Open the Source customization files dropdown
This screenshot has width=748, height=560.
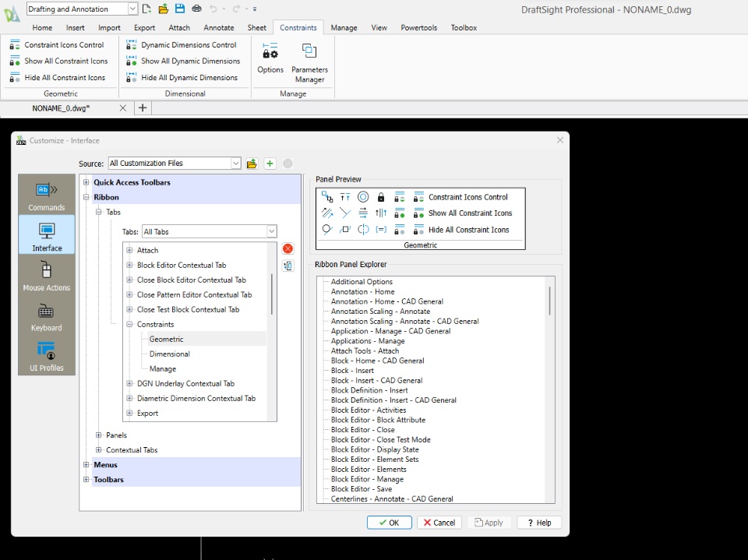(235, 164)
